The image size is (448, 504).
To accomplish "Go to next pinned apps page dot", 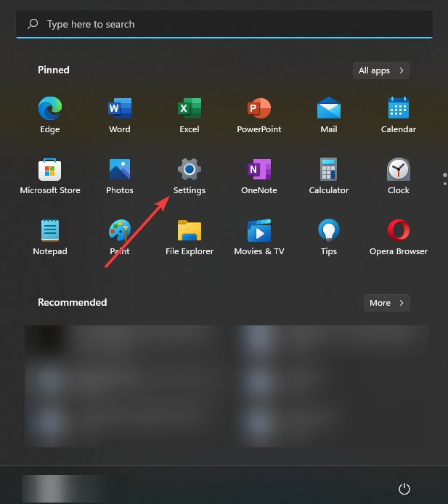I will pos(445,184).
